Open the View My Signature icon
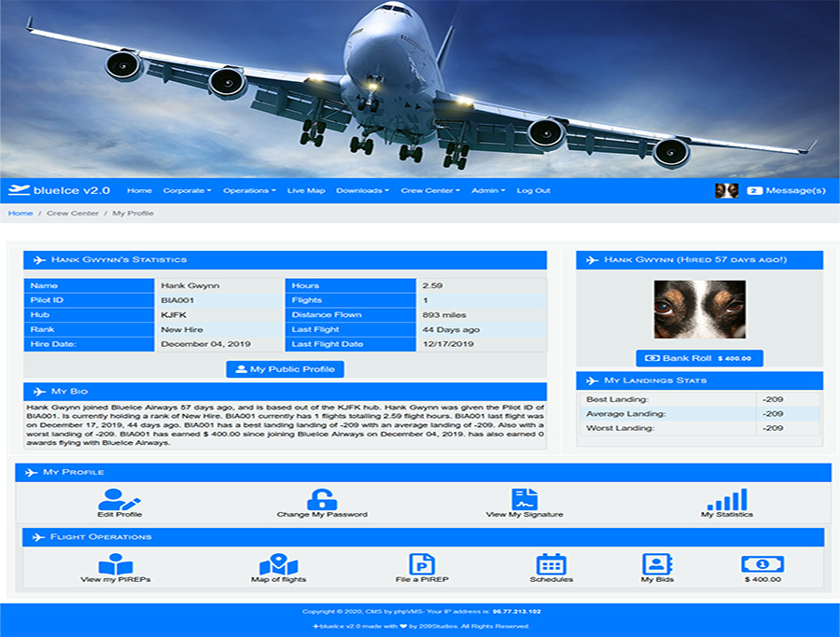840x637 pixels. pyautogui.click(x=525, y=499)
